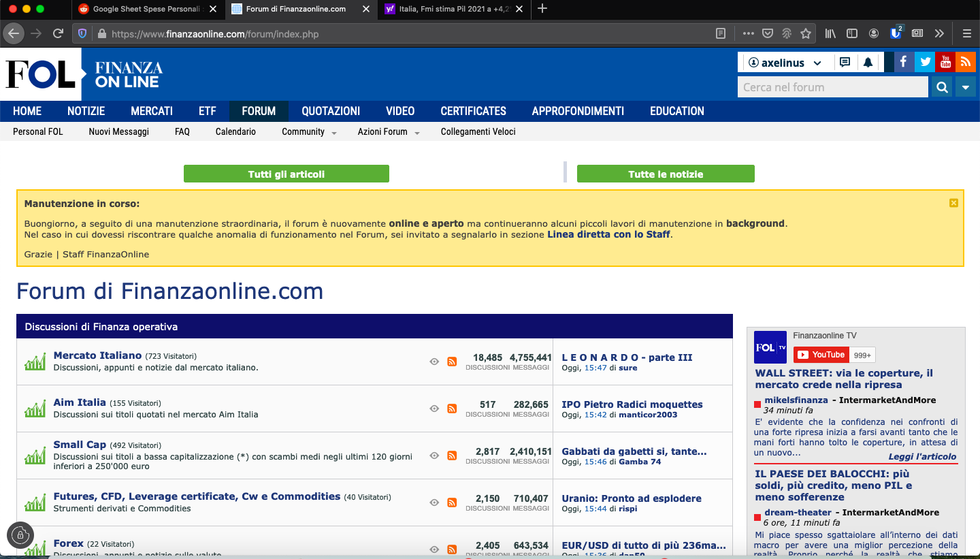Open notifications bell icon
Viewport: 980px width, 559px height.
point(868,62)
